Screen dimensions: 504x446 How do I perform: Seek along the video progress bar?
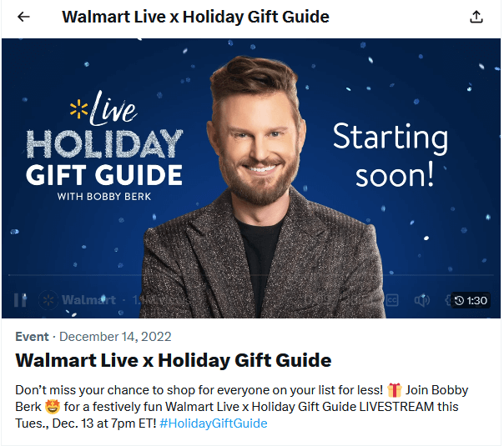pos(250,275)
